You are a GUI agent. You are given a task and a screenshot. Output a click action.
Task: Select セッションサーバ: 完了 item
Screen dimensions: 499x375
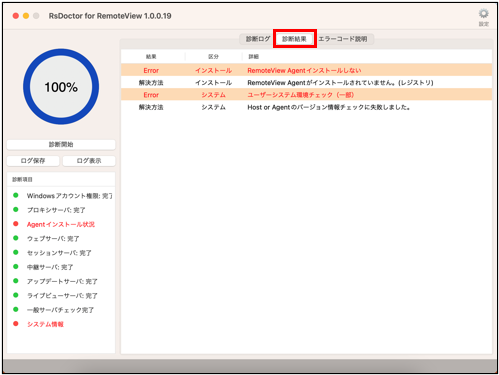[x=59, y=253]
